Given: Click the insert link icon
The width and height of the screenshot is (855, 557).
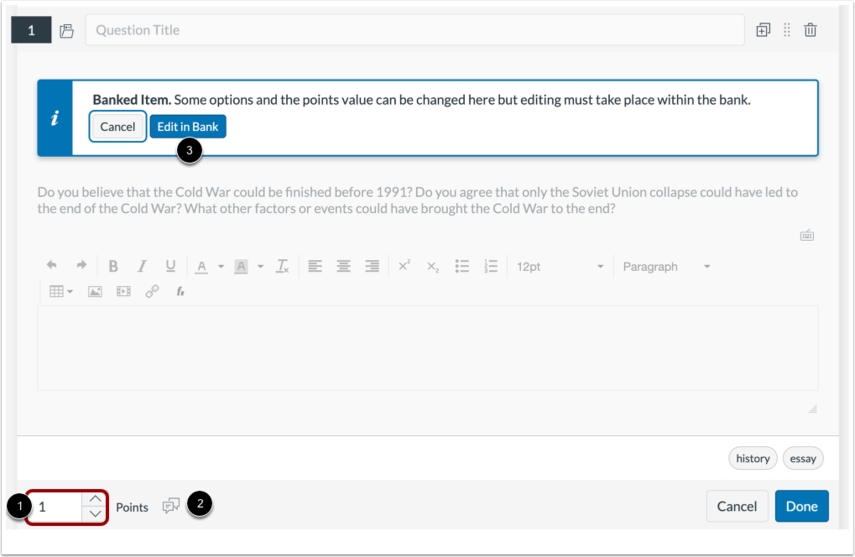Looking at the screenshot, I should 152,292.
